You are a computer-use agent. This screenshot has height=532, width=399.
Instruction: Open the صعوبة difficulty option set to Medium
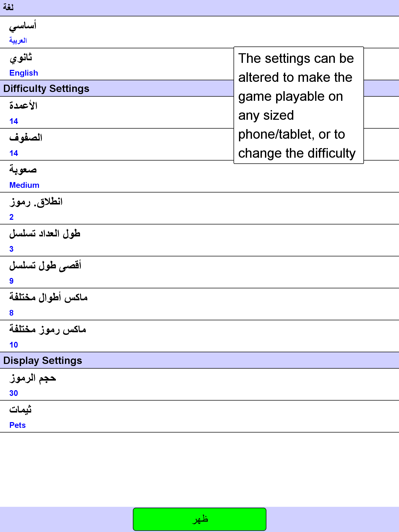pyautogui.click(x=199, y=176)
